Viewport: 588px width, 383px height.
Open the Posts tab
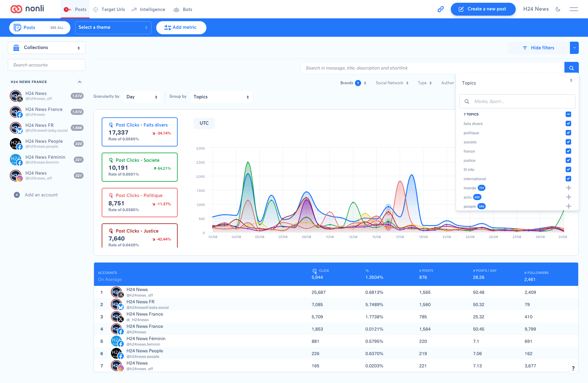coord(75,9)
